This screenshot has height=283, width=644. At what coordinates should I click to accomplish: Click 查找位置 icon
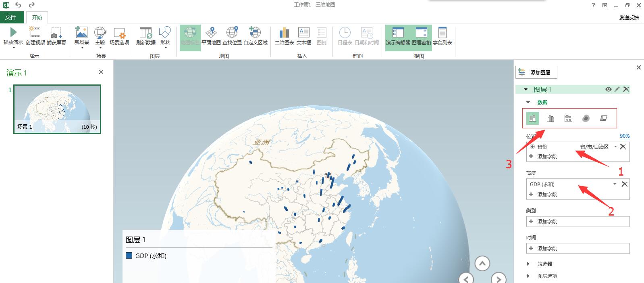[x=232, y=32]
